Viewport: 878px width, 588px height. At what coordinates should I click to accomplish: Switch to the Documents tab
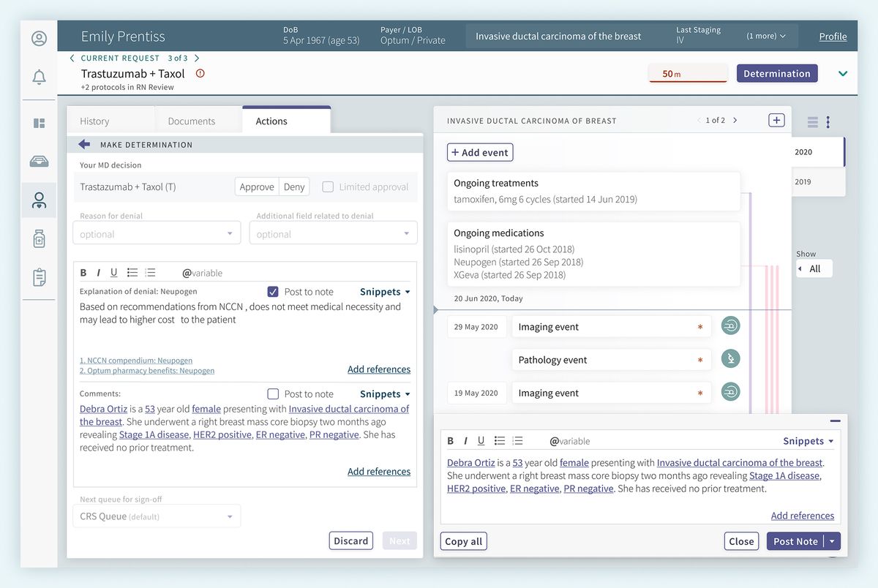coord(195,120)
